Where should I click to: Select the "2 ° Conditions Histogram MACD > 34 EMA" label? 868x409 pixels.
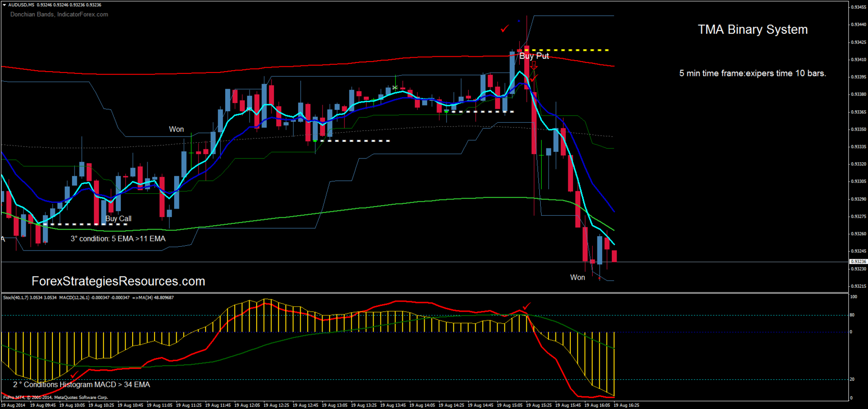[81, 385]
